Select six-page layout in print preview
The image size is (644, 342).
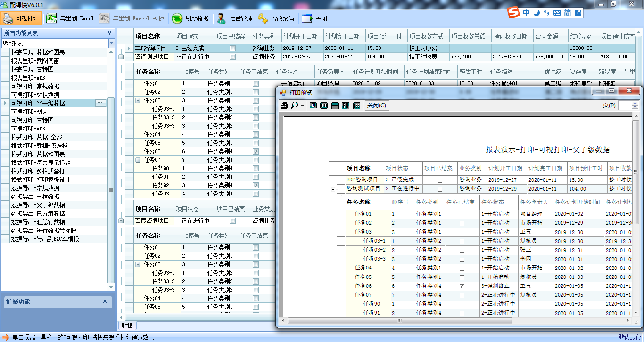pyautogui.click(x=356, y=106)
